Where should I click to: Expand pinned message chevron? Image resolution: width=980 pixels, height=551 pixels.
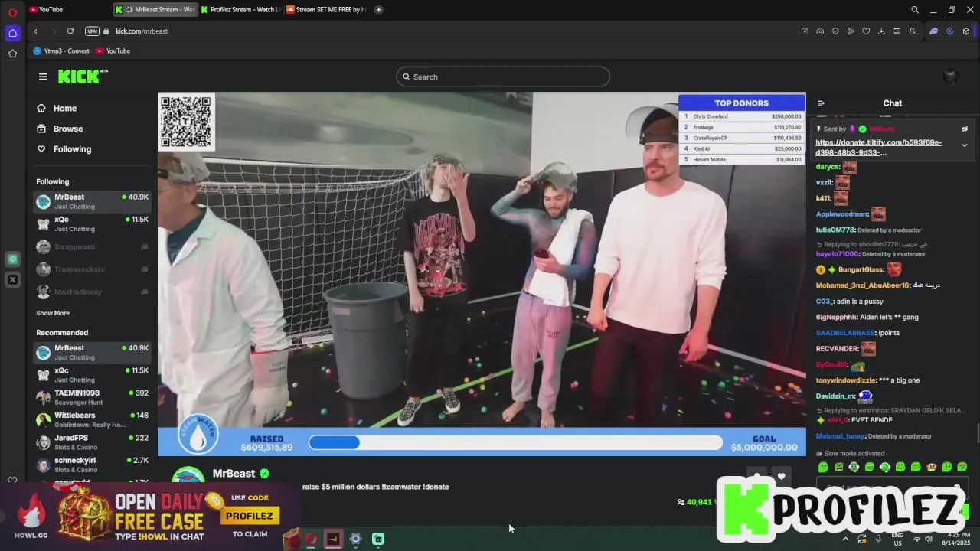pos(965,145)
